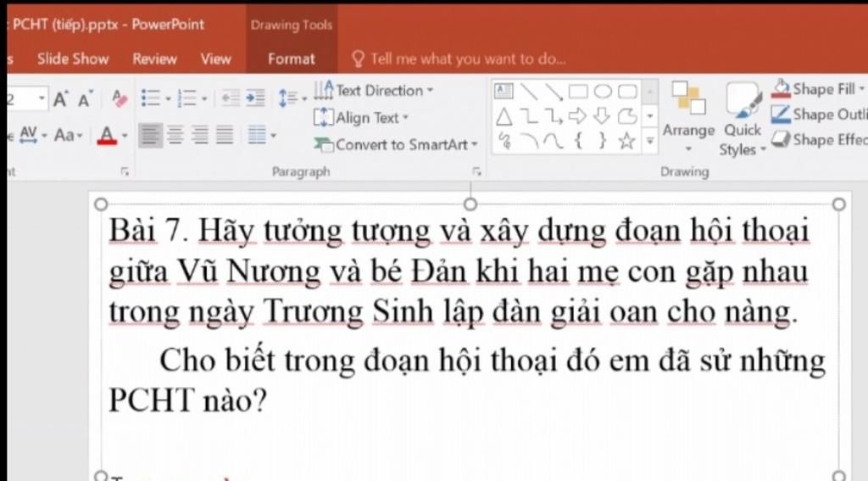This screenshot has height=481, width=868.
Task: Open the Shape Fill color menu
Action: click(x=818, y=89)
